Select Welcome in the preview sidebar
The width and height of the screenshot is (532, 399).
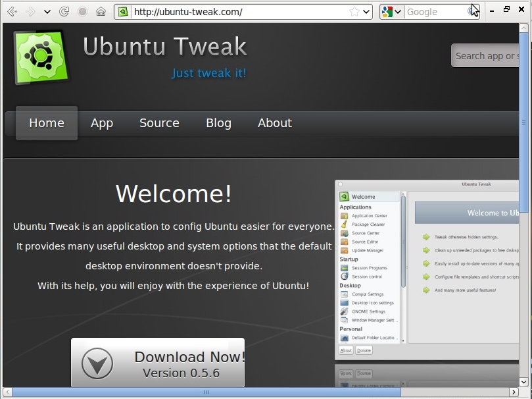point(369,197)
